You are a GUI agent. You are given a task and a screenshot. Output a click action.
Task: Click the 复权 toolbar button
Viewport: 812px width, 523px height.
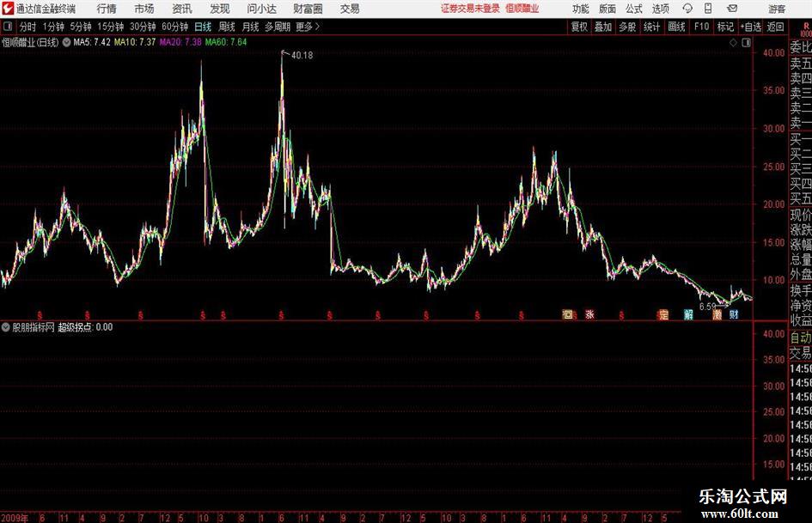pos(579,27)
